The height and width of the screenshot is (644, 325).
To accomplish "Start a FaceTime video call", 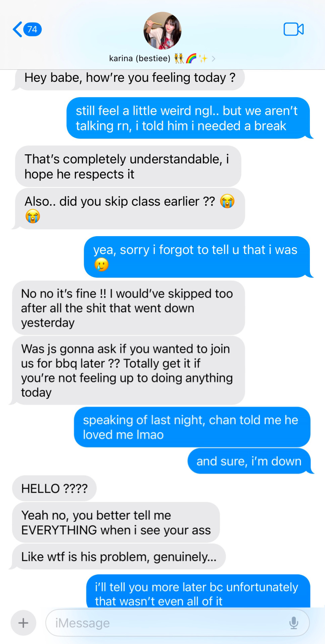I will [x=293, y=29].
